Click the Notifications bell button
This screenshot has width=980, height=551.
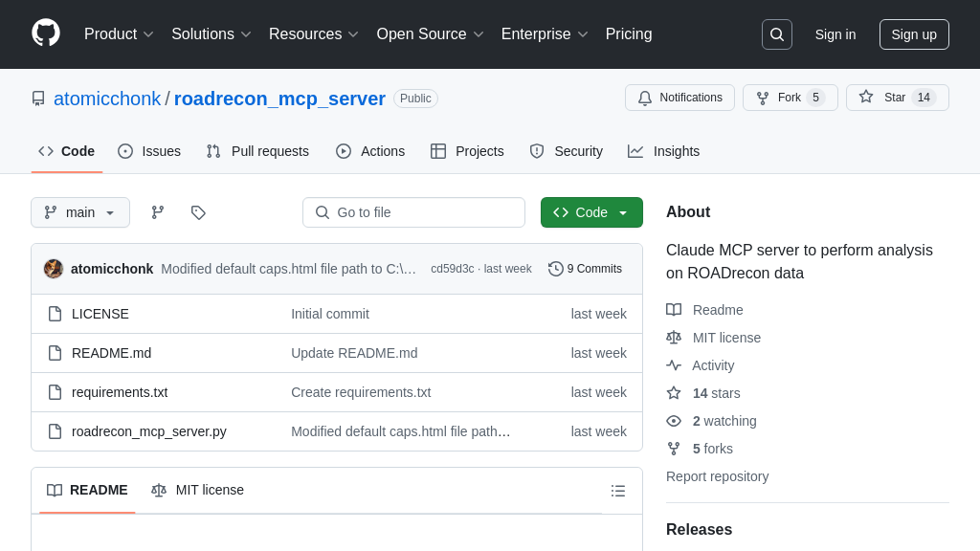tap(679, 98)
